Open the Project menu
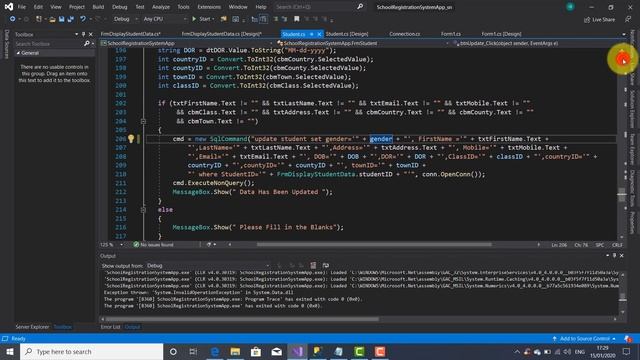Screen dimensions: 640x360 tap(77, 7)
